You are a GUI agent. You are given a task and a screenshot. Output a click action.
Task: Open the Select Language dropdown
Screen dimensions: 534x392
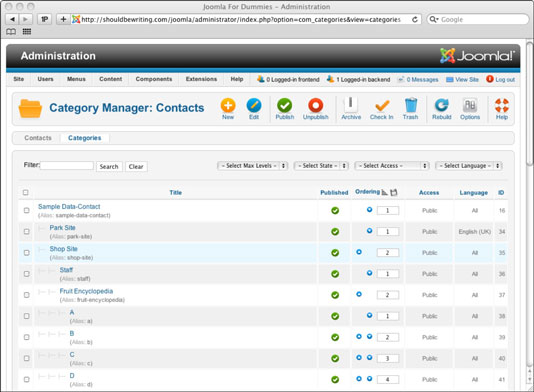(x=469, y=166)
